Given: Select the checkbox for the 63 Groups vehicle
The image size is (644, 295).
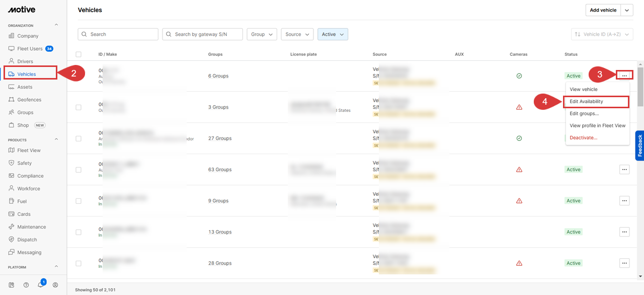Looking at the screenshot, I should coord(78,170).
